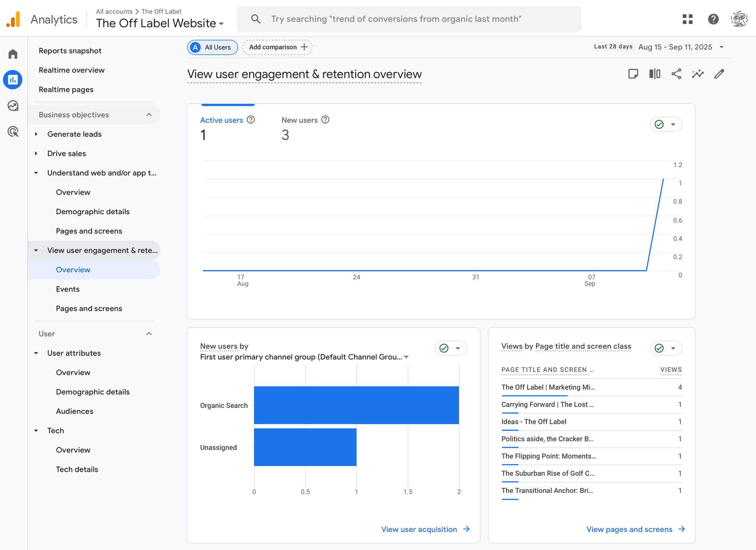Click help icon beside Active users
Screen dimensions: 756x550
(251, 120)
